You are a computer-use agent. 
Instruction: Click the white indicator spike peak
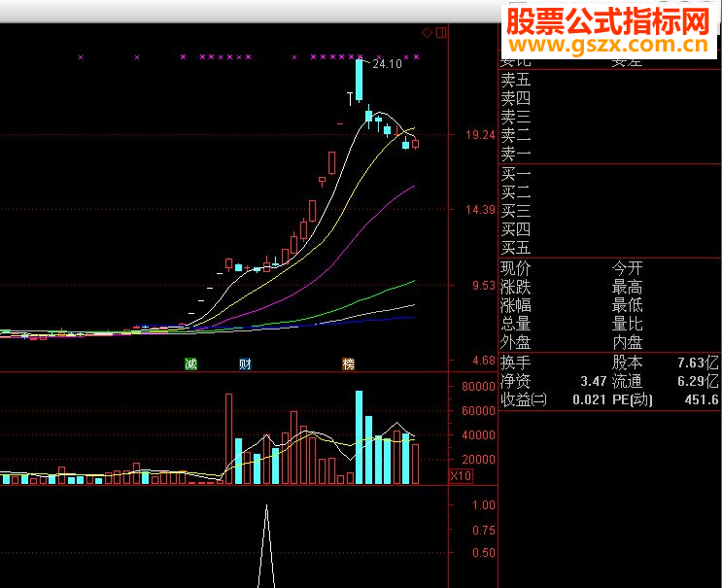point(266,505)
